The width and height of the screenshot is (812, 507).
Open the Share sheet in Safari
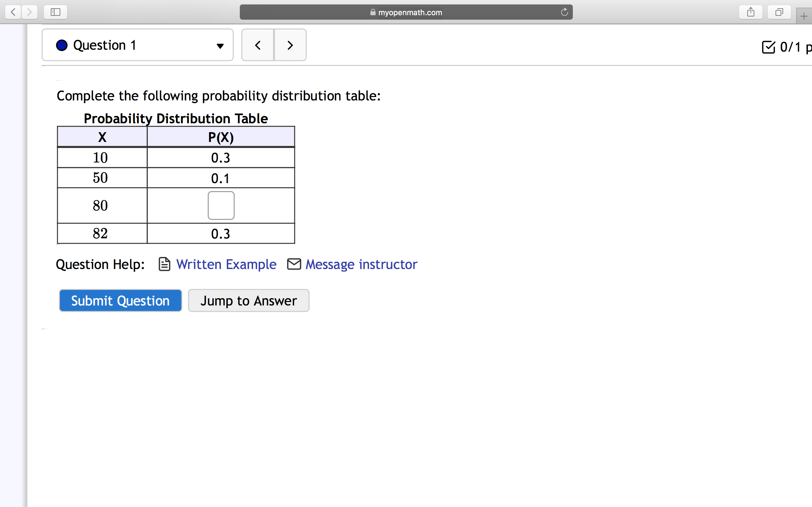point(750,12)
